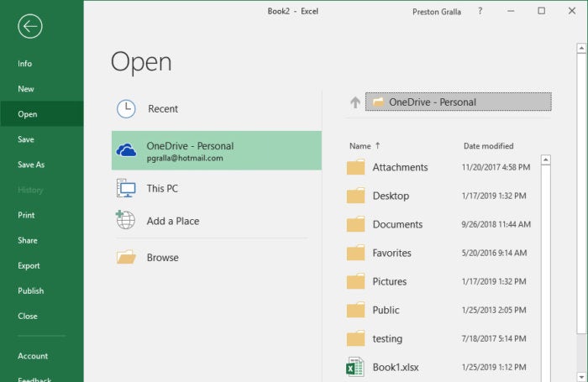Click the up-one-level arrow icon
The height and width of the screenshot is (382, 588).
(x=355, y=102)
